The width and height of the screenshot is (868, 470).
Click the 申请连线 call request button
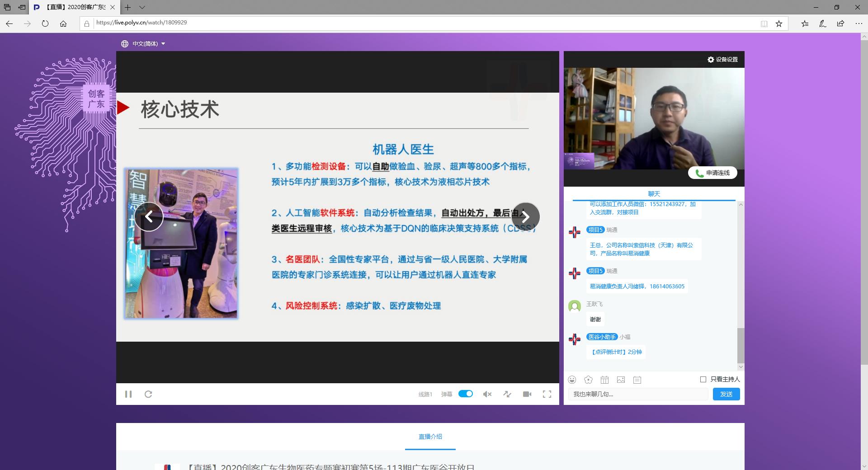click(x=712, y=173)
